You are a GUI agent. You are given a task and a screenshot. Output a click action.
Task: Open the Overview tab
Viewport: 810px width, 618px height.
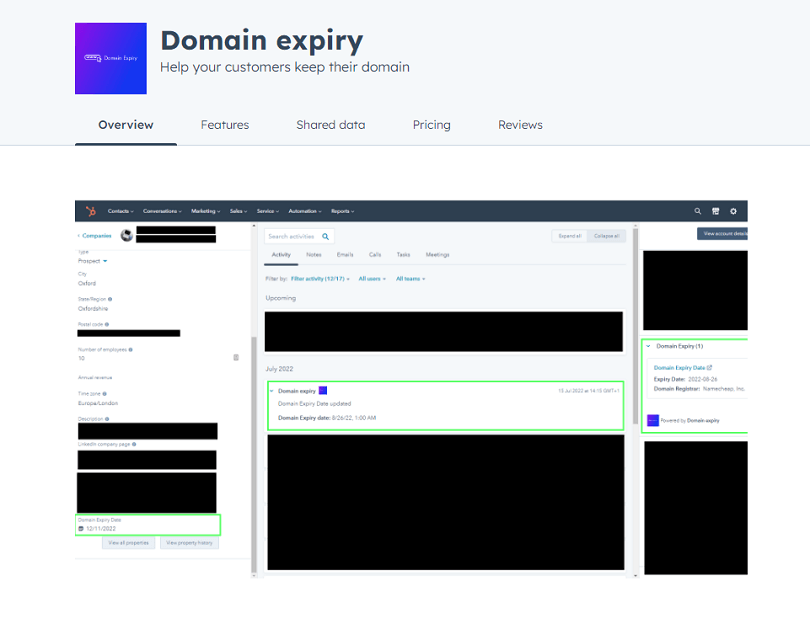[126, 125]
